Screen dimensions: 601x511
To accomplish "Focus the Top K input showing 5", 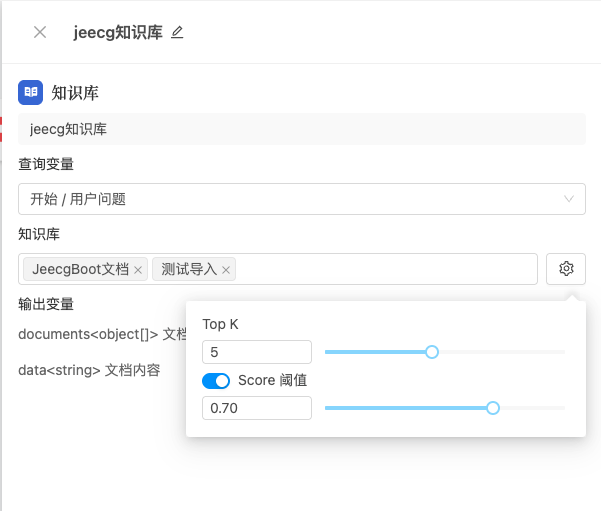I will point(257,352).
